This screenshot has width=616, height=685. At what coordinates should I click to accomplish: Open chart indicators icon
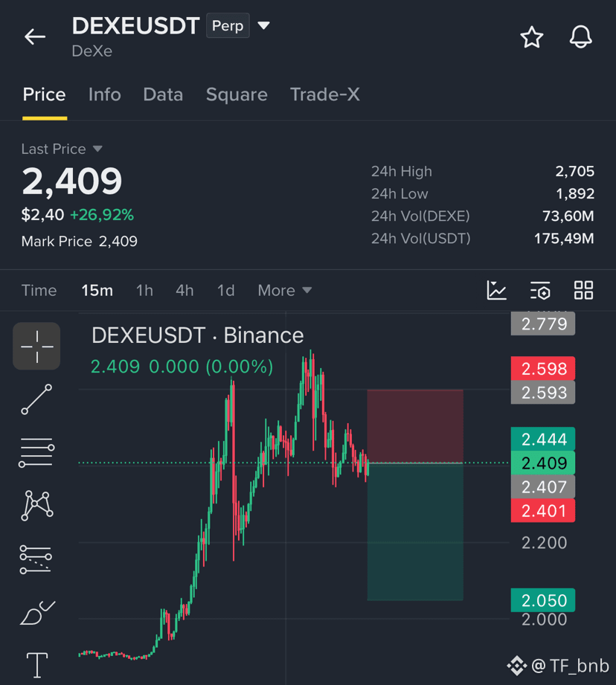pyautogui.click(x=496, y=290)
